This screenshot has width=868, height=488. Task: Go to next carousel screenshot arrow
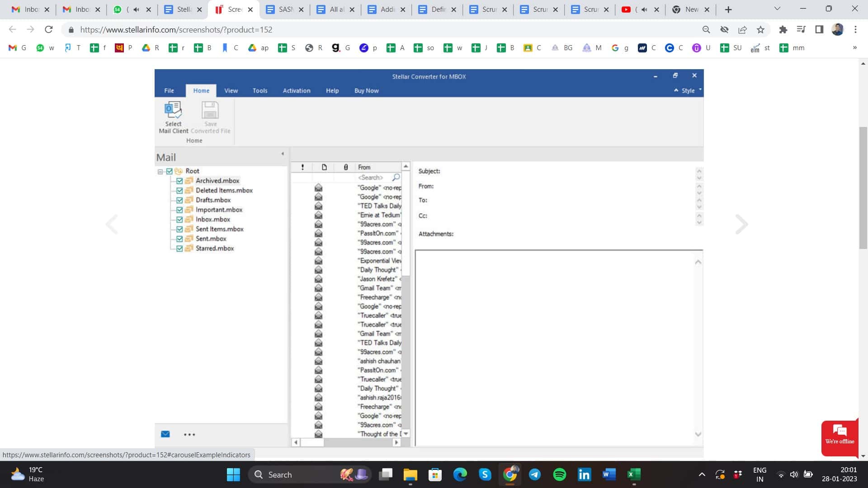(741, 225)
